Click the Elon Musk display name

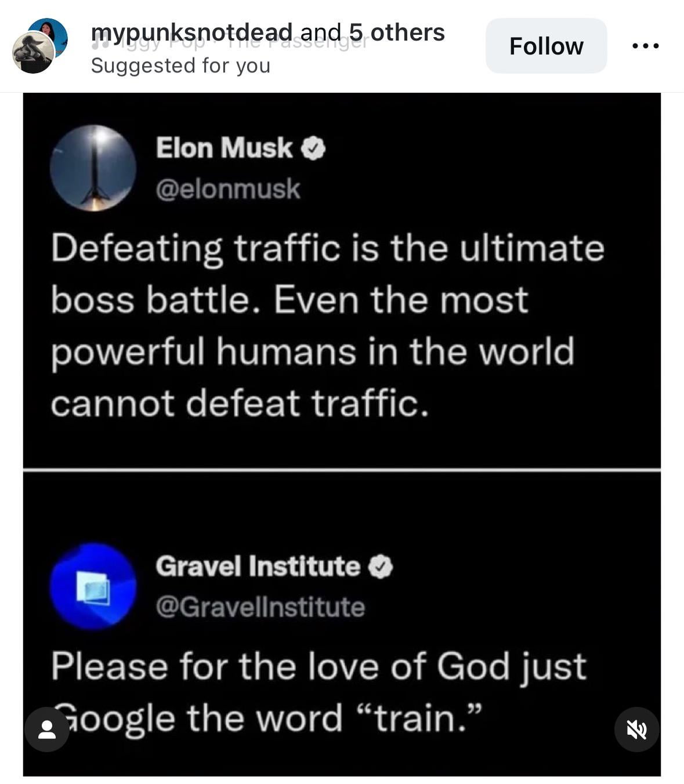click(x=224, y=148)
